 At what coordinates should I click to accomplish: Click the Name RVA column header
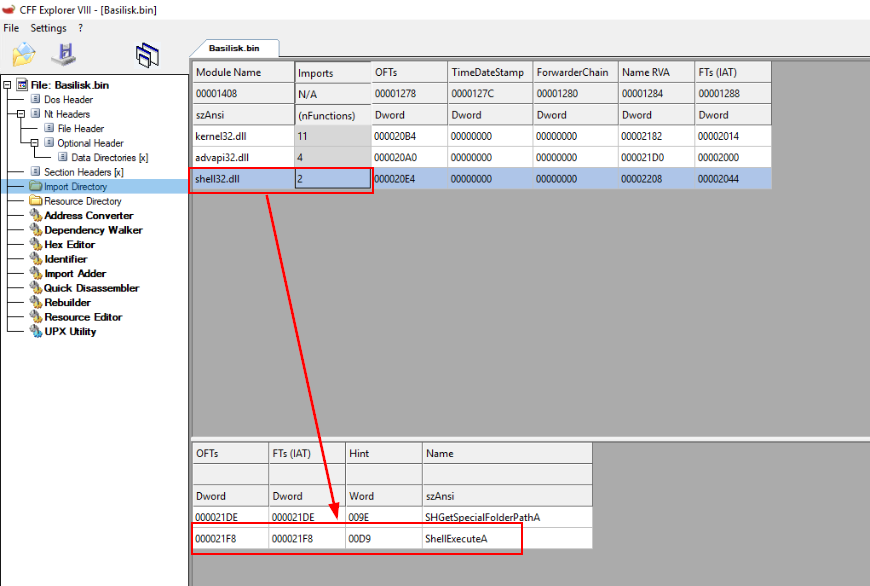pyautogui.click(x=656, y=72)
